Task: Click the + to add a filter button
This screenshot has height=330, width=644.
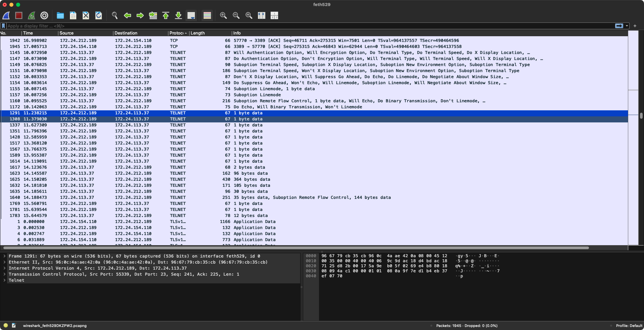Action: (635, 26)
